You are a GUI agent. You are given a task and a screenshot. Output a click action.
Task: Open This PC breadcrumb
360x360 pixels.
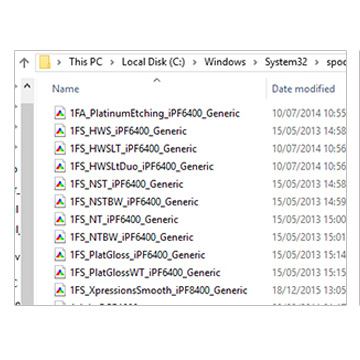coord(86,62)
